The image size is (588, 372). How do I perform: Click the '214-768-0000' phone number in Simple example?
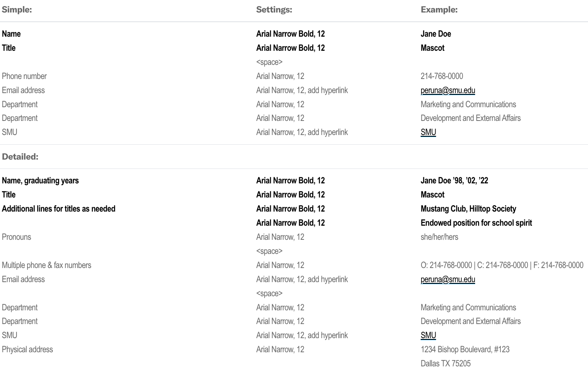pos(442,76)
